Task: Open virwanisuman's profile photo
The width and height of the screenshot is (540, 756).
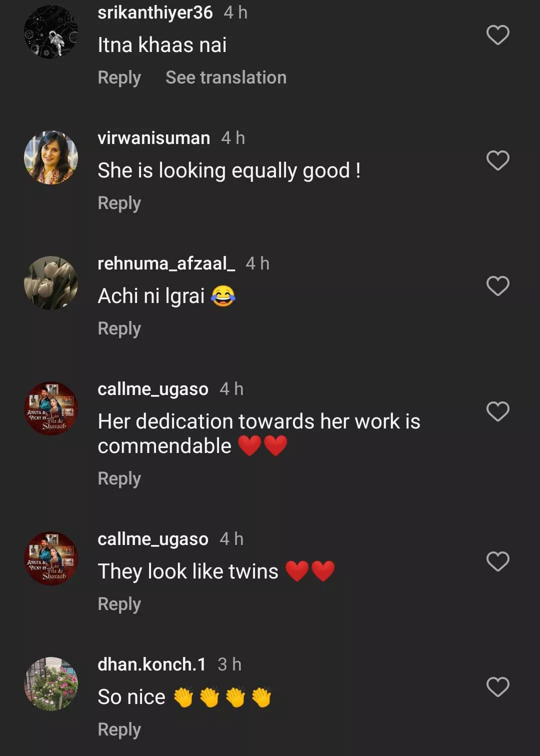Action: click(x=51, y=157)
